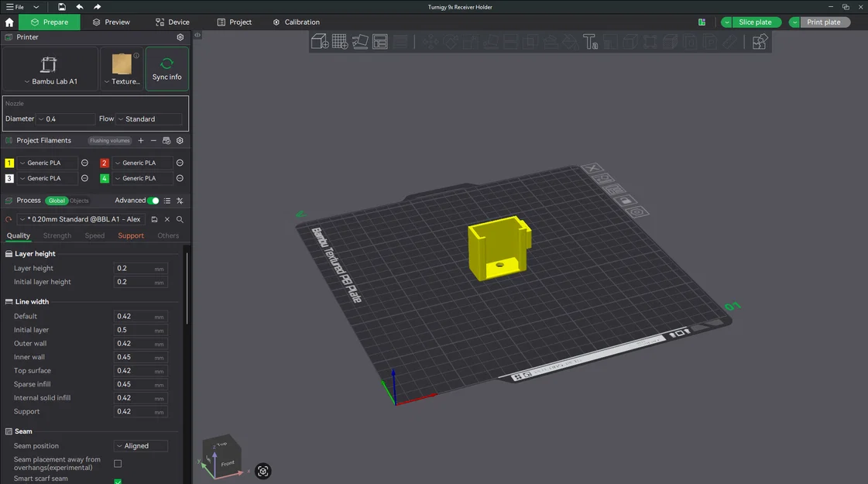Click the Arrange all objects icon
The width and height of the screenshot is (868, 484).
(x=380, y=42)
